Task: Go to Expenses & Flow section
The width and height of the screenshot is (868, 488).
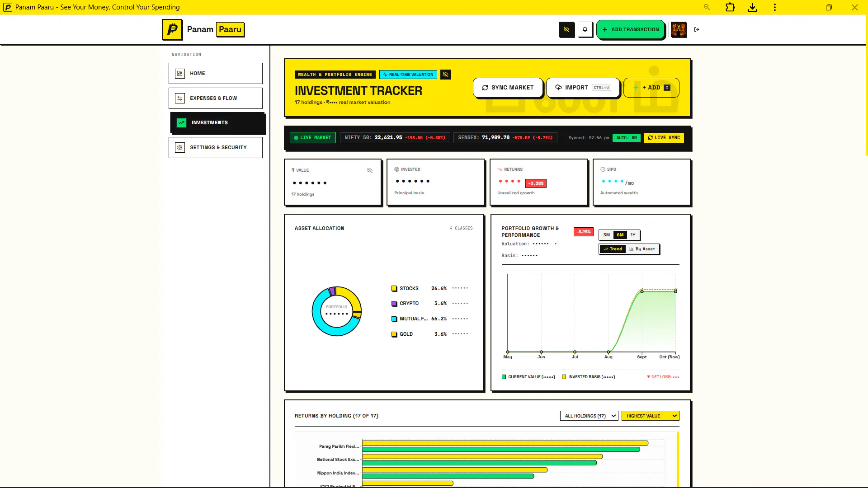Action: coord(216,98)
